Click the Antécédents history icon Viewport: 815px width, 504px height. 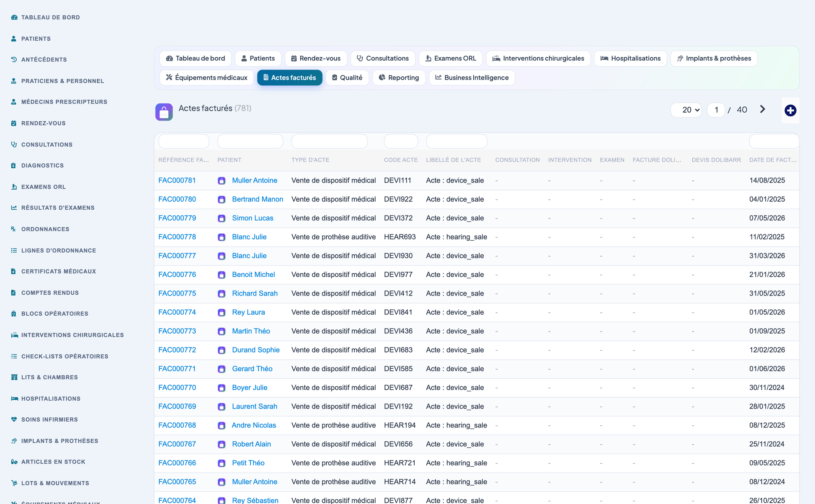point(14,59)
